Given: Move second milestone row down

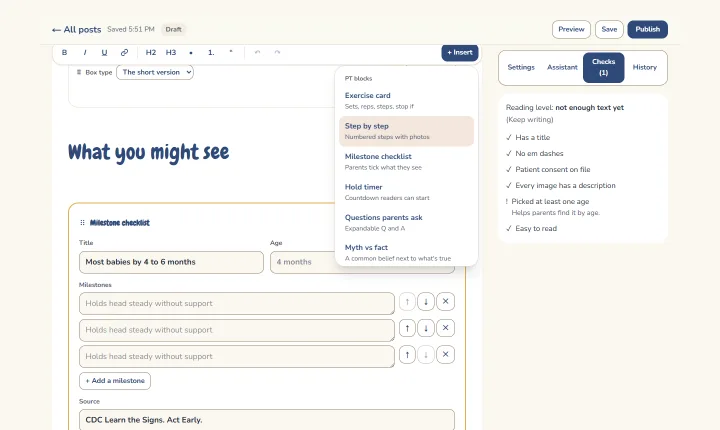Looking at the screenshot, I should [x=426, y=328].
